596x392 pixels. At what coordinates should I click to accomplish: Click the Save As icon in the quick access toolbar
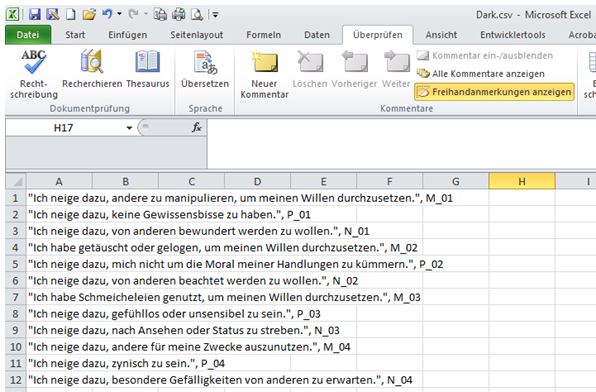[52, 15]
